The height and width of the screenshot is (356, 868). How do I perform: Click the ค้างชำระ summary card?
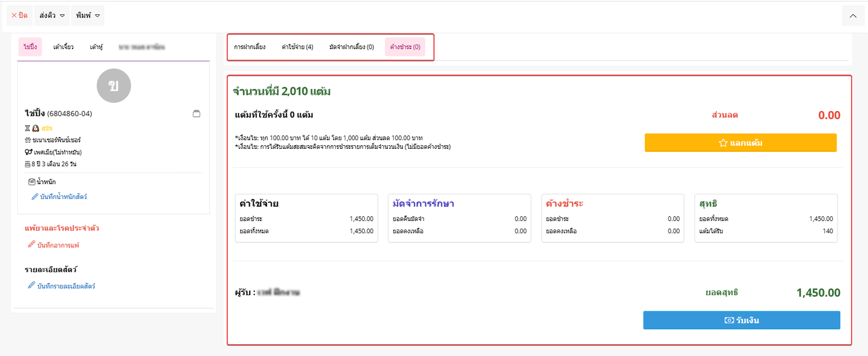pos(613,218)
